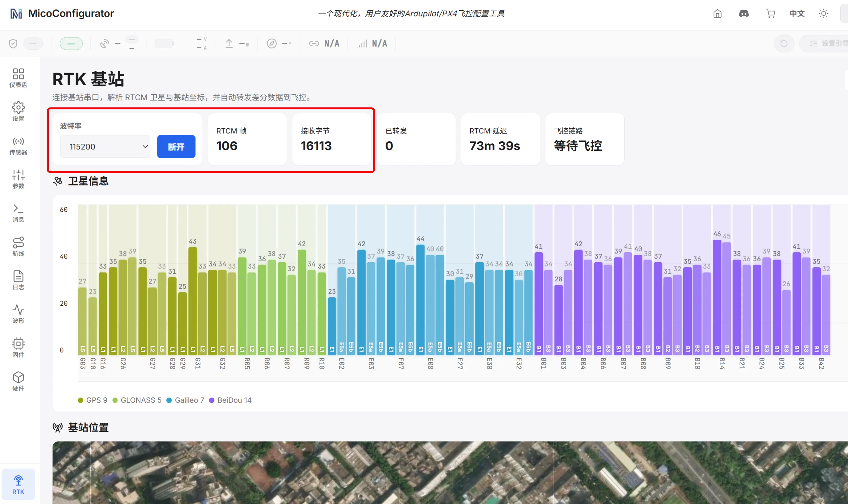Image resolution: width=848 pixels, height=504 pixels.
Task: Click the R09 satellite label
Action: (x=307, y=363)
